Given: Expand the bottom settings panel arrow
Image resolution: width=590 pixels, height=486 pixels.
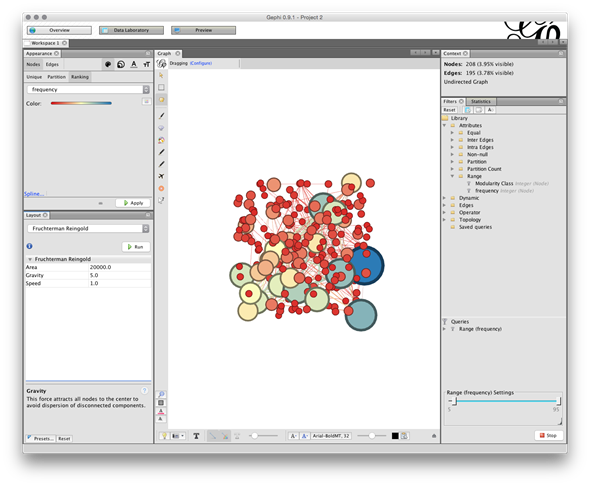Looking at the screenshot, I should point(434,436).
